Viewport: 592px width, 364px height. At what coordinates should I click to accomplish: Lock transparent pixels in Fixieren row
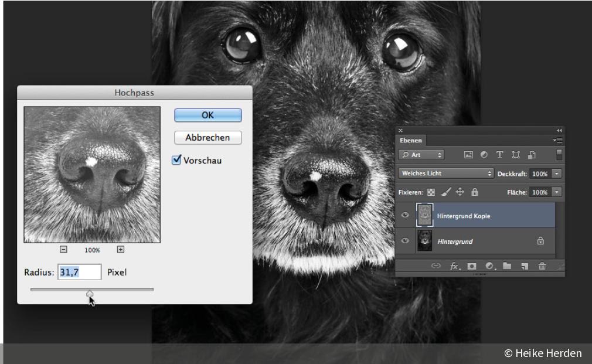coord(431,192)
